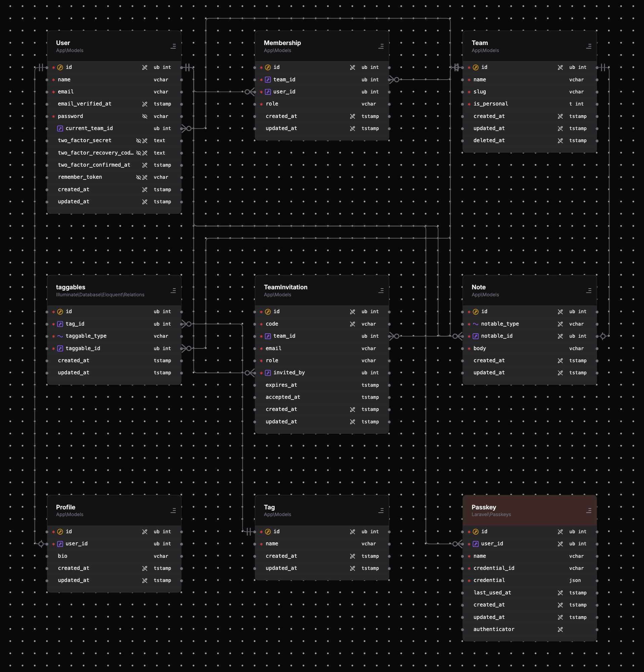Select the Tag table title

point(270,507)
